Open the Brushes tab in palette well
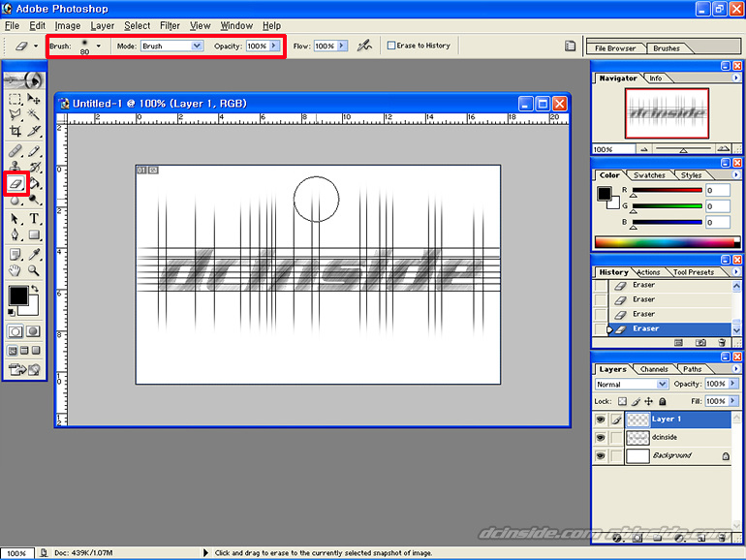The height and width of the screenshot is (560, 746). 667,48
